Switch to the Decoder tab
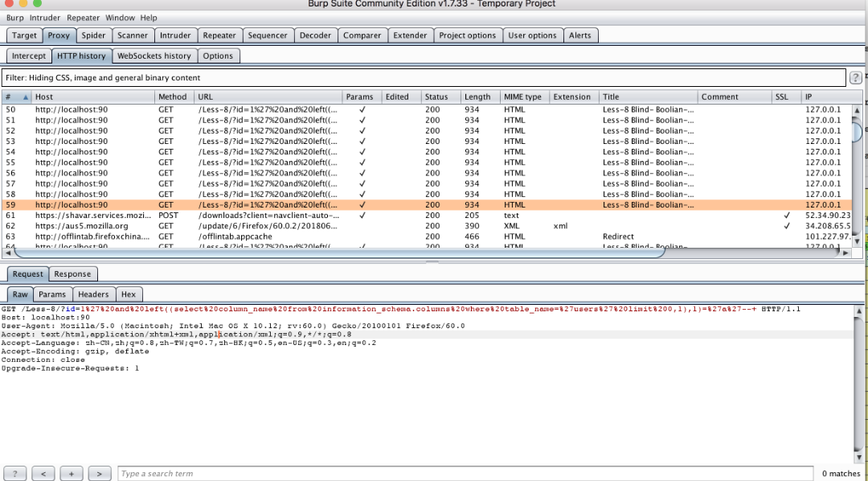The image size is (868, 481). 316,35
